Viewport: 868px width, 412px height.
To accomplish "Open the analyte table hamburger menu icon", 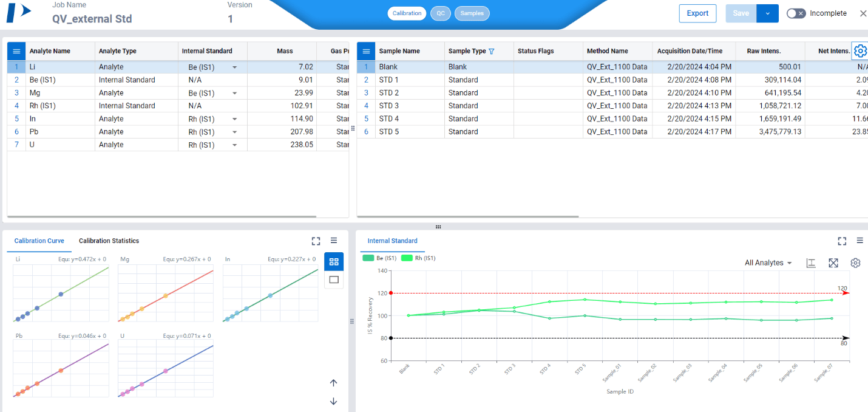I will coord(16,51).
